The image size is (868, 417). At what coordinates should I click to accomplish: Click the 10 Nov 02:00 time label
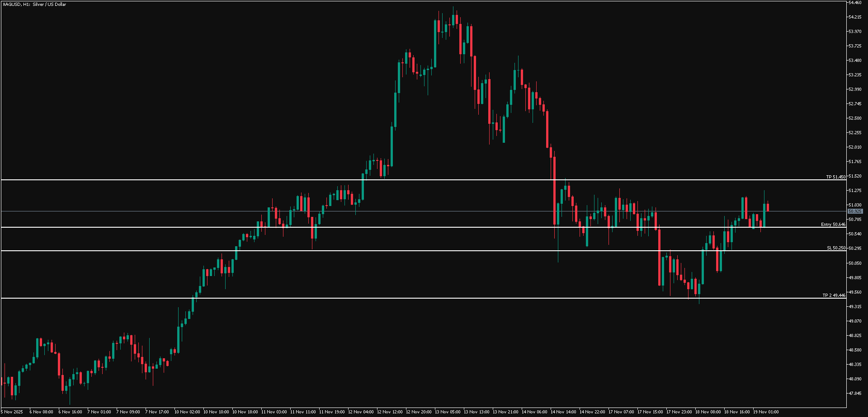click(x=187, y=412)
